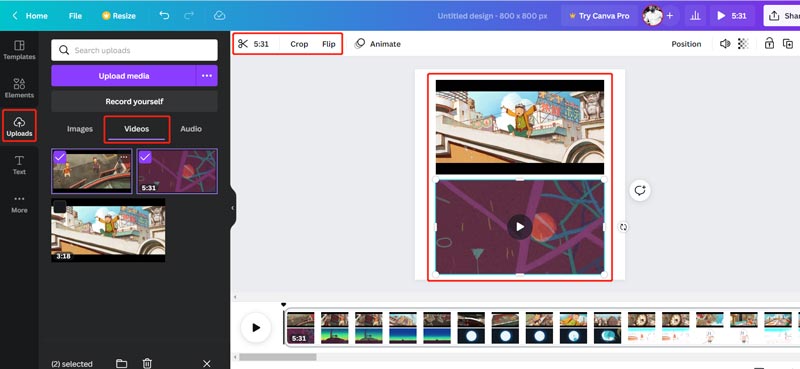The image size is (800, 369).
Task: Select the top cartoon video on canvas
Action: pyautogui.click(x=519, y=127)
